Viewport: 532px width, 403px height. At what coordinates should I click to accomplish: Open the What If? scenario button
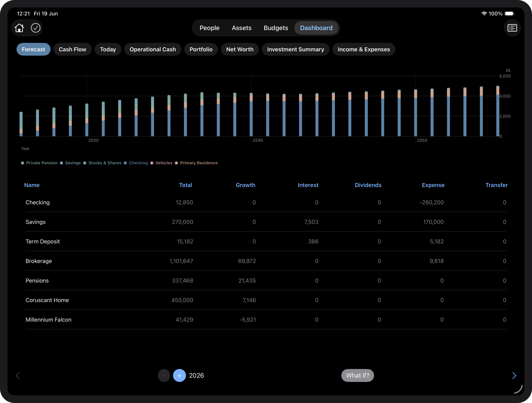click(357, 376)
